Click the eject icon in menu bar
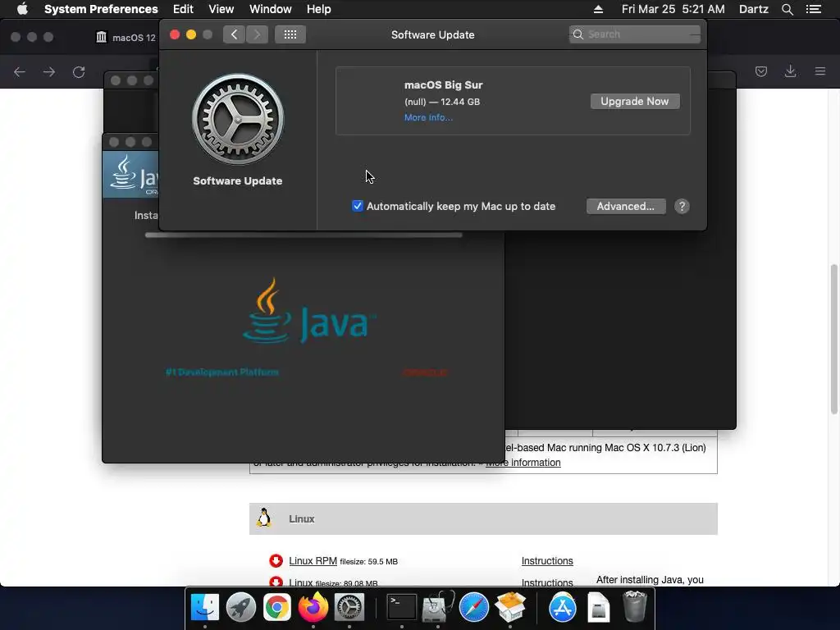Screen dimensions: 840x630 [598, 9]
